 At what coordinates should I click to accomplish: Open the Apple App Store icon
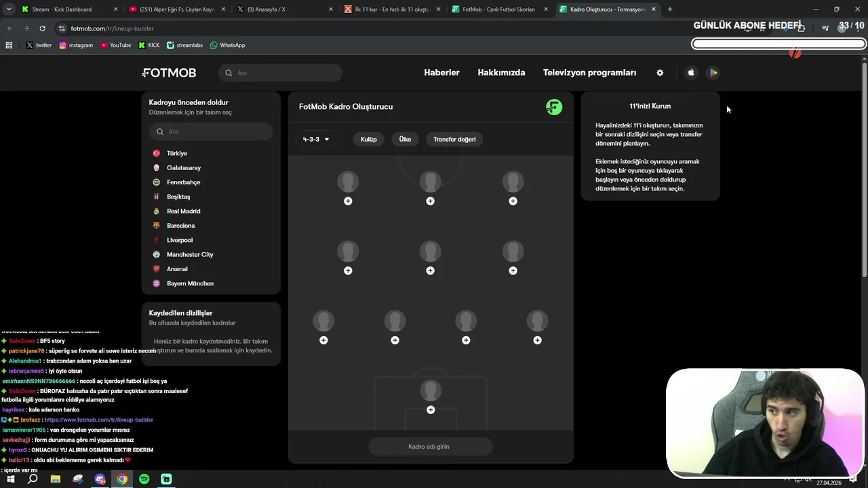pos(691,73)
